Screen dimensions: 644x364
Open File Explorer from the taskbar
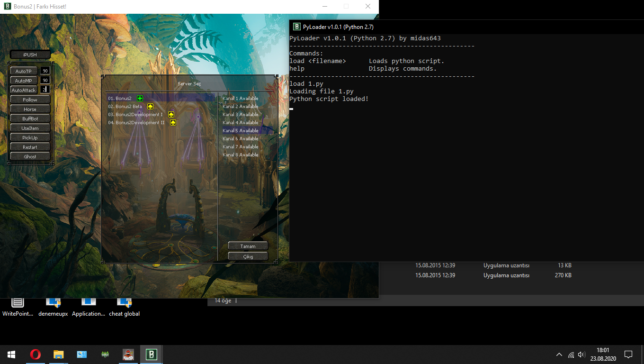tap(58, 355)
